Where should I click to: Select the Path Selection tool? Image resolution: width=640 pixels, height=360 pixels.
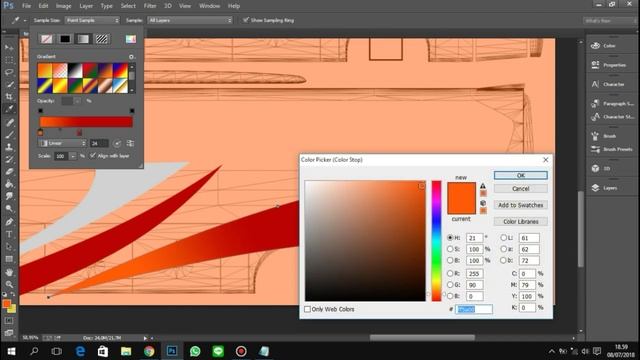click(9, 247)
